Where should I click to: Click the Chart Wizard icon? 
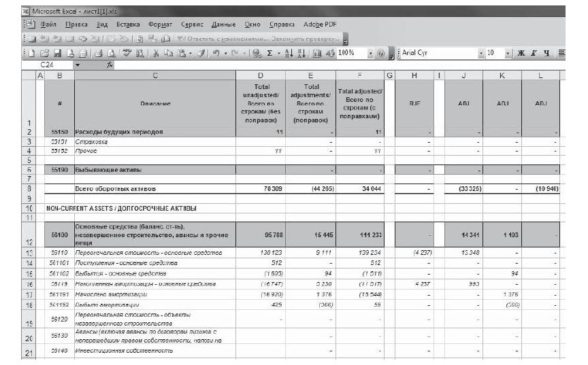(317, 54)
